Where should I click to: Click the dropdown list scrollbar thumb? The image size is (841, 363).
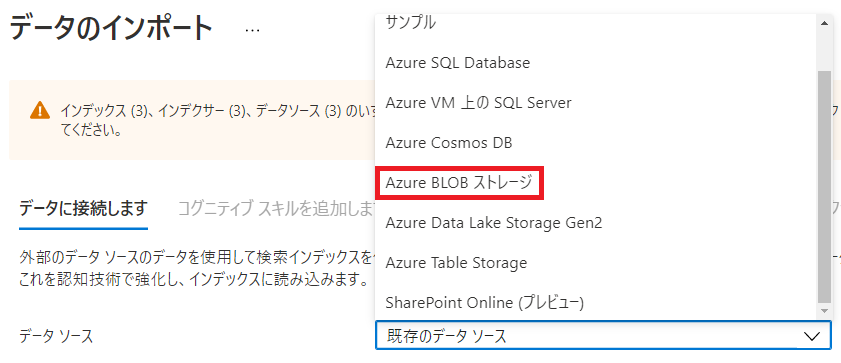pyautogui.click(x=824, y=186)
